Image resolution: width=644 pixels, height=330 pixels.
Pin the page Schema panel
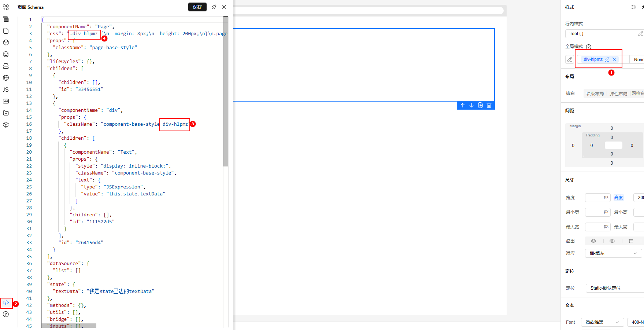[x=214, y=7]
